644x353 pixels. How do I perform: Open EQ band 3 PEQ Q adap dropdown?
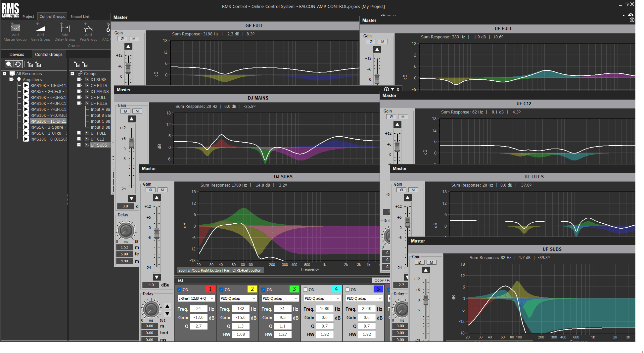click(x=280, y=298)
